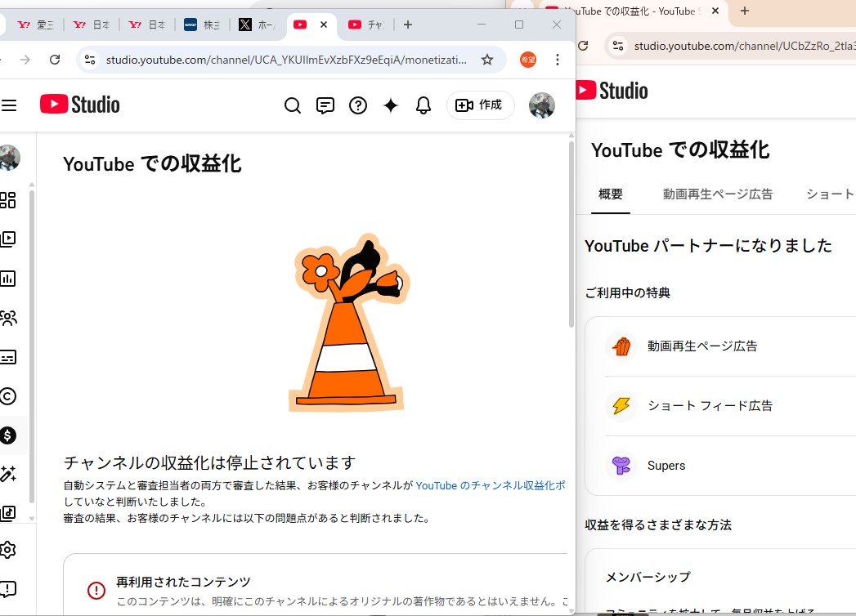Select the Earn dollar icon in sidebar
Viewport: 856px width, 616px height.
coord(7,435)
